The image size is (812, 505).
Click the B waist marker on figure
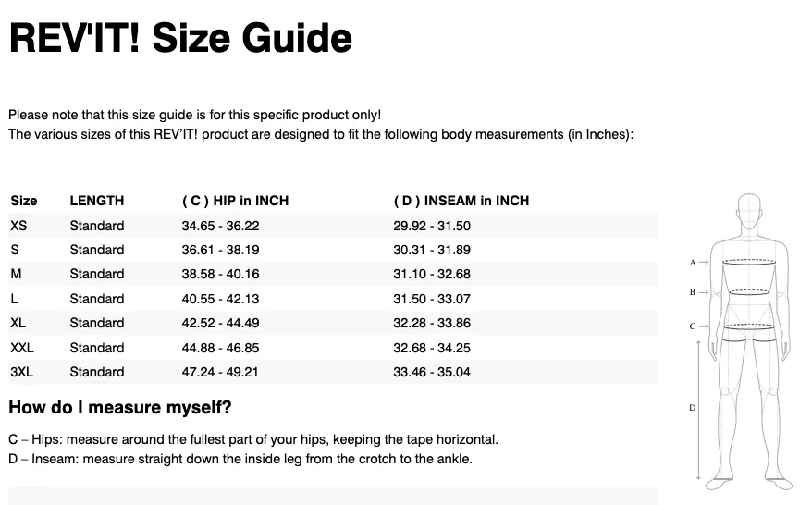tap(693, 292)
